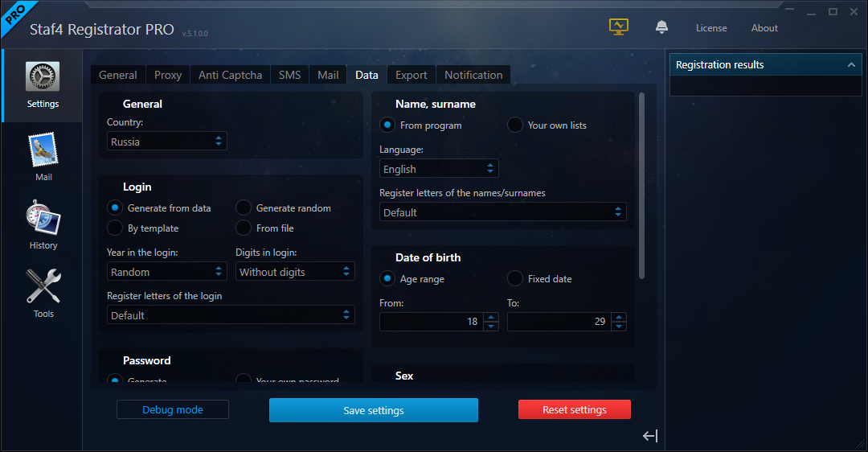Open notifications bell icon

pos(661,27)
